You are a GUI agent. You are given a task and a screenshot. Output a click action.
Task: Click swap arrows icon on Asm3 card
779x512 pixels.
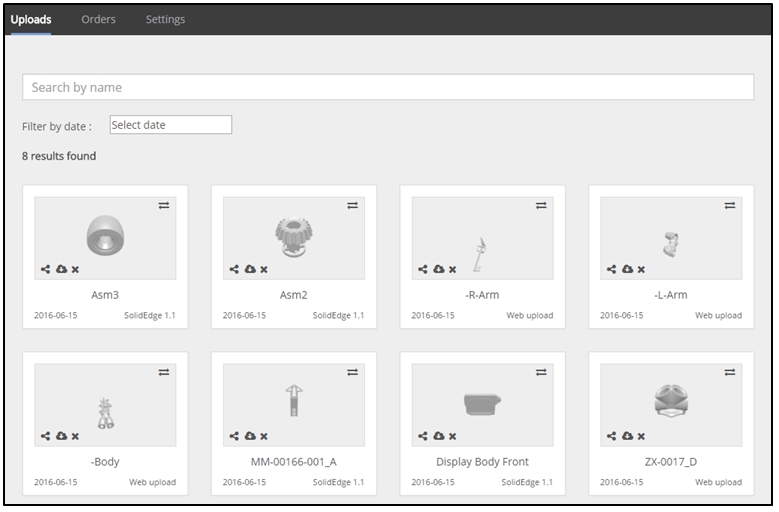pyautogui.click(x=164, y=206)
